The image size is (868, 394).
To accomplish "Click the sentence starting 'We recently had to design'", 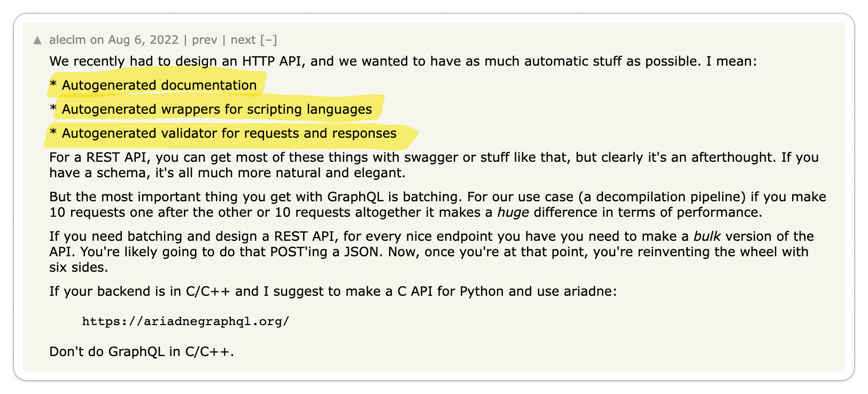I will click(x=403, y=61).
